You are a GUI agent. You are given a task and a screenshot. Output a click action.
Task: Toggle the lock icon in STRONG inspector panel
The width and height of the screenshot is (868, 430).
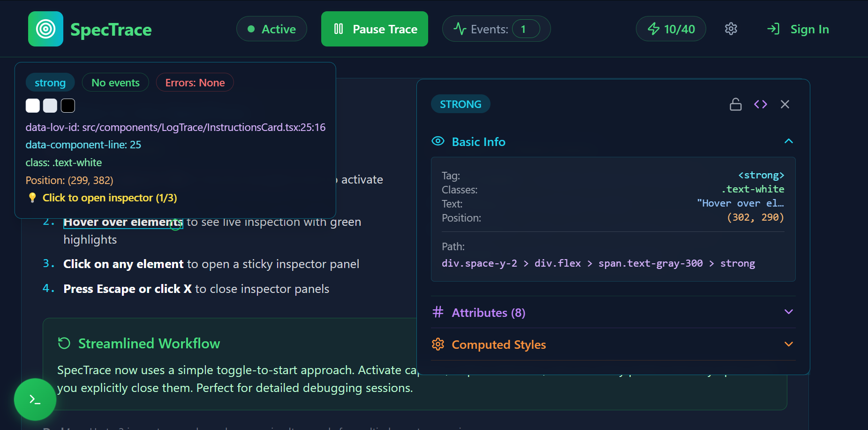point(735,104)
